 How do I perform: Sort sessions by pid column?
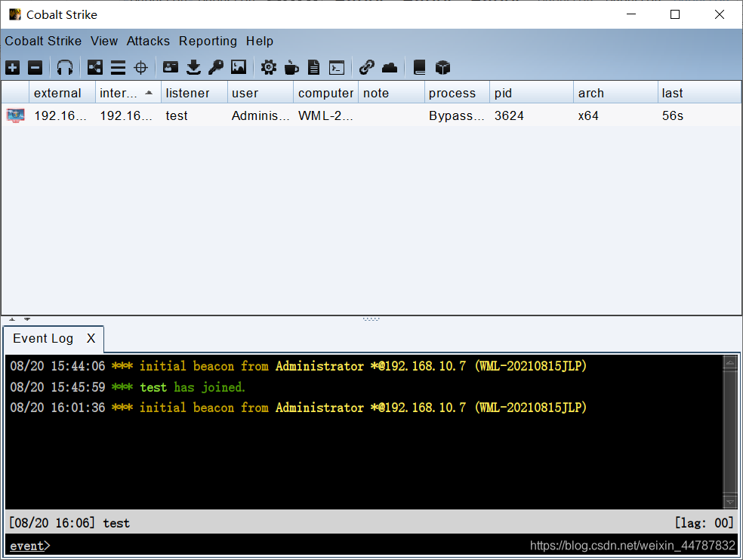[x=531, y=93]
